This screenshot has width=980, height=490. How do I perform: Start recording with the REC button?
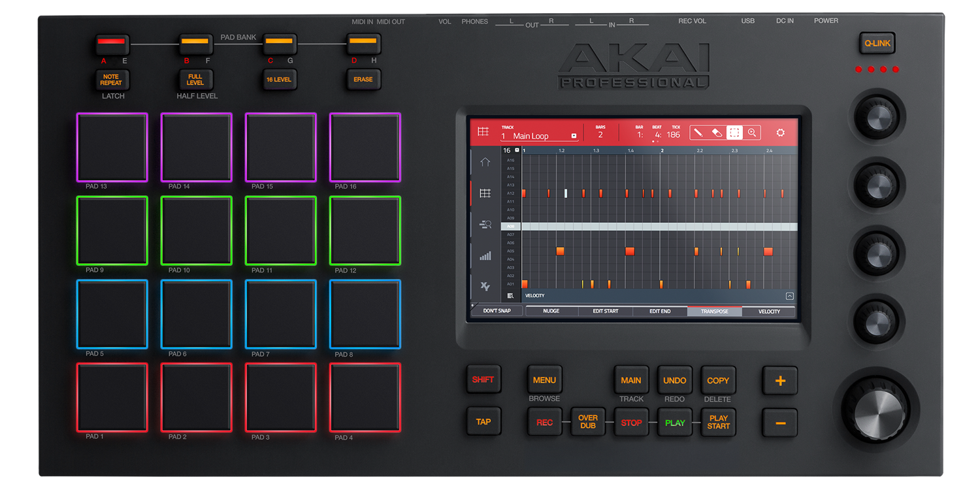point(544,423)
